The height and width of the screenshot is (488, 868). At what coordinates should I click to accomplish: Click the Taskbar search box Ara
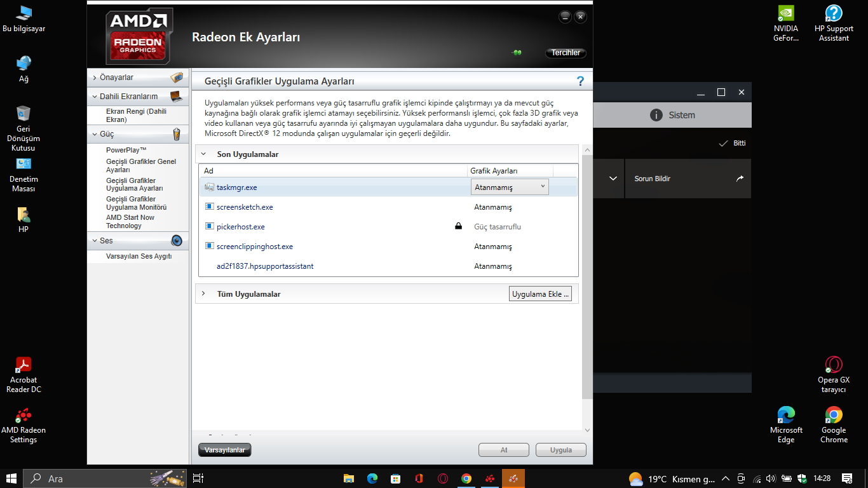(105, 478)
